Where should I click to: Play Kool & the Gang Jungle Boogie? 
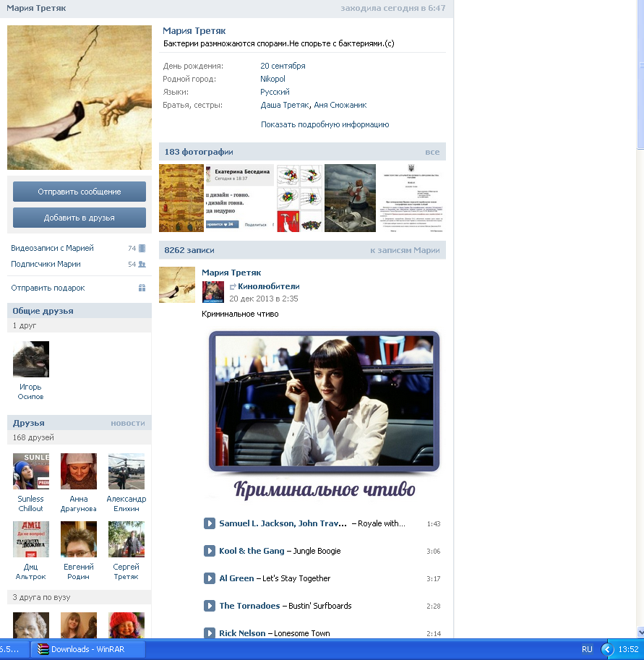point(209,551)
